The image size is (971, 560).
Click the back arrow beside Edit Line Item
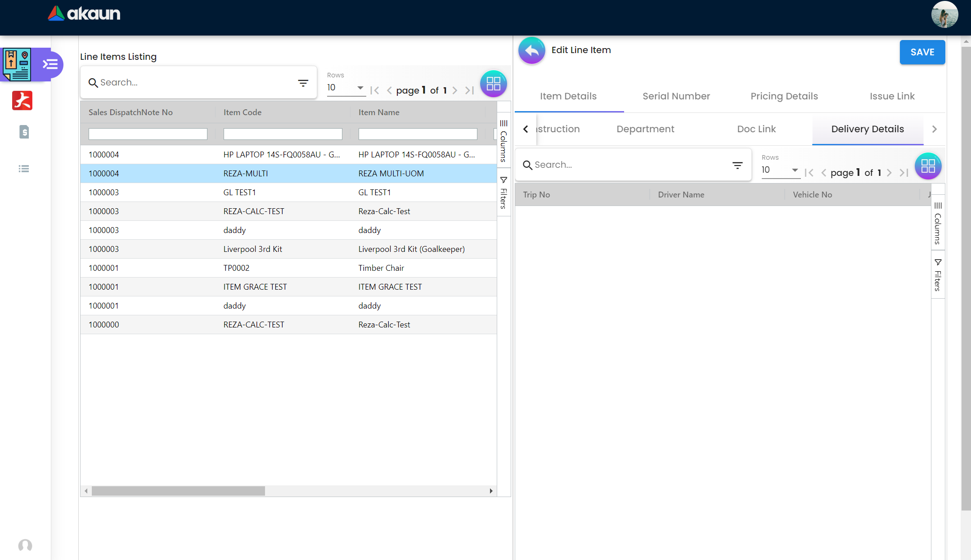point(531,50)
